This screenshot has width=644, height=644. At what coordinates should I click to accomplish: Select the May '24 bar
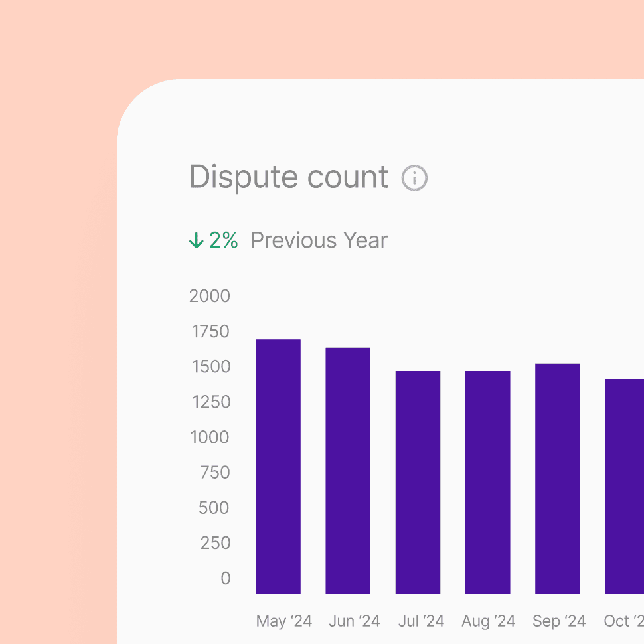278,467
